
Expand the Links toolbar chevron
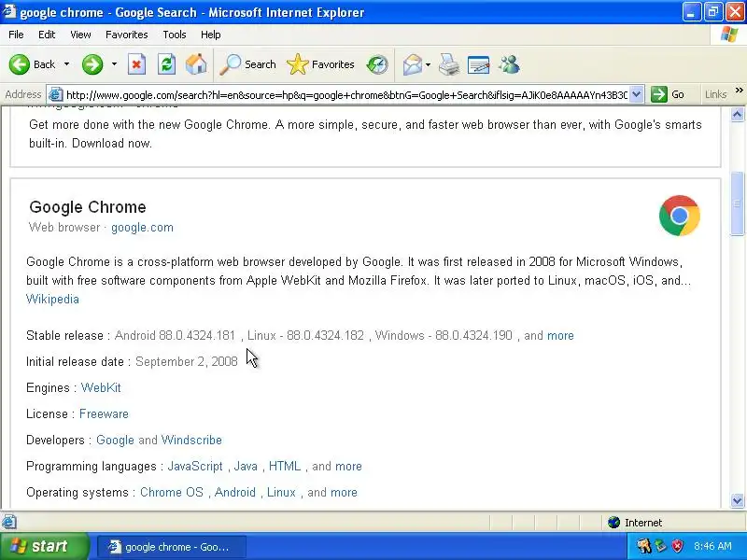(739, 91)
